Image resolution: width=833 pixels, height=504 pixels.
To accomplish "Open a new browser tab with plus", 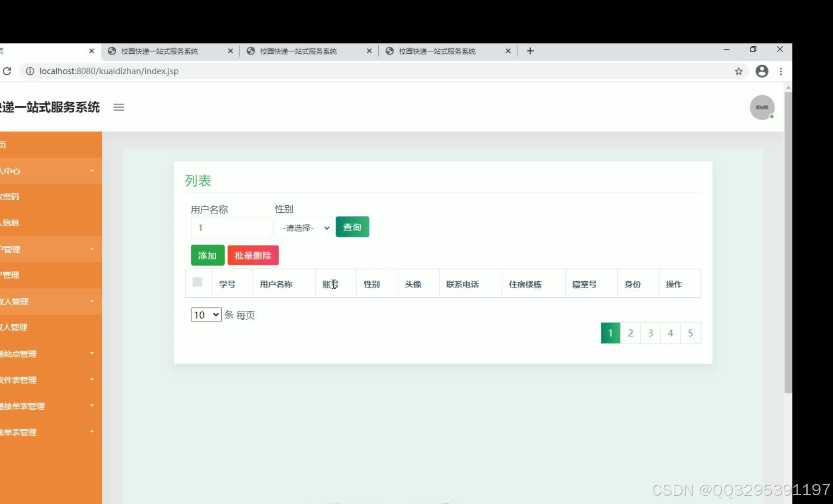I will [x=530, y=51].
